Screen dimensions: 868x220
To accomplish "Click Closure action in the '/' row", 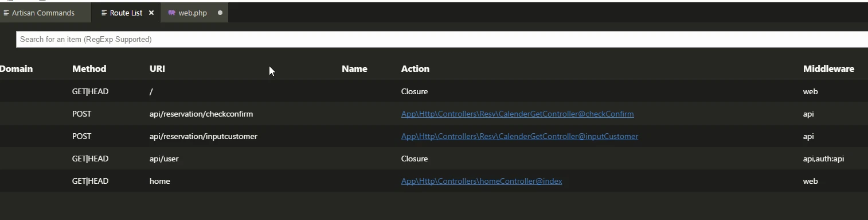I will click(x=415, y=91).
